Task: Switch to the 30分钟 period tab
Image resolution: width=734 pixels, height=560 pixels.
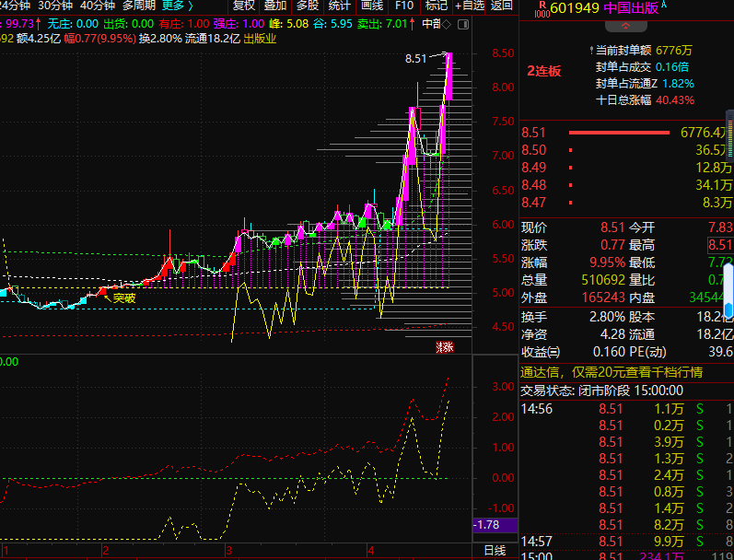Action: (55, 6)
